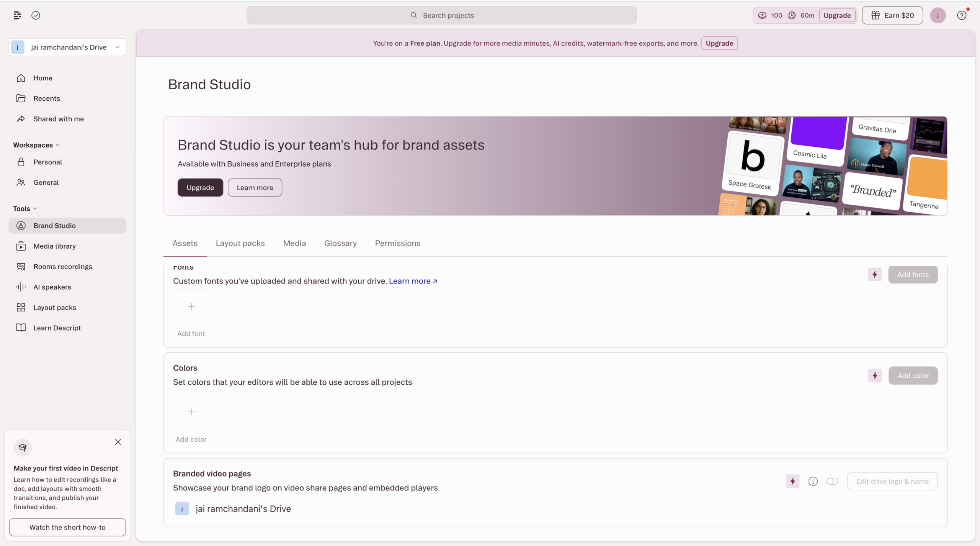Screen dimensions: 980x546
Task: Click the plus tile to add a color
Action: pos(191,412)
